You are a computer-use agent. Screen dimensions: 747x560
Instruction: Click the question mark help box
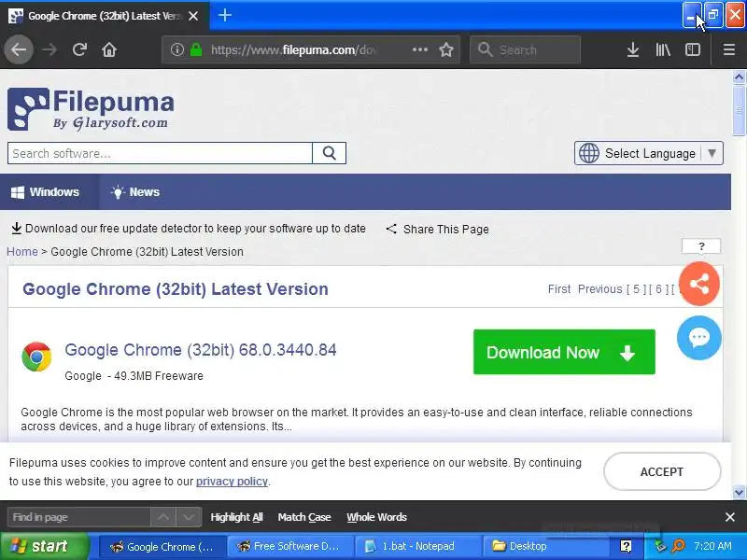point(701,246)
